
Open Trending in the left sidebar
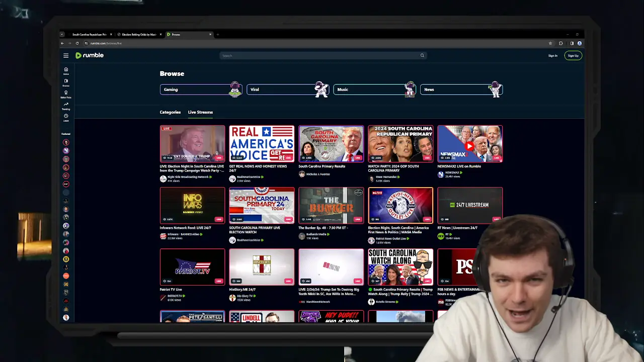point(66,105)
